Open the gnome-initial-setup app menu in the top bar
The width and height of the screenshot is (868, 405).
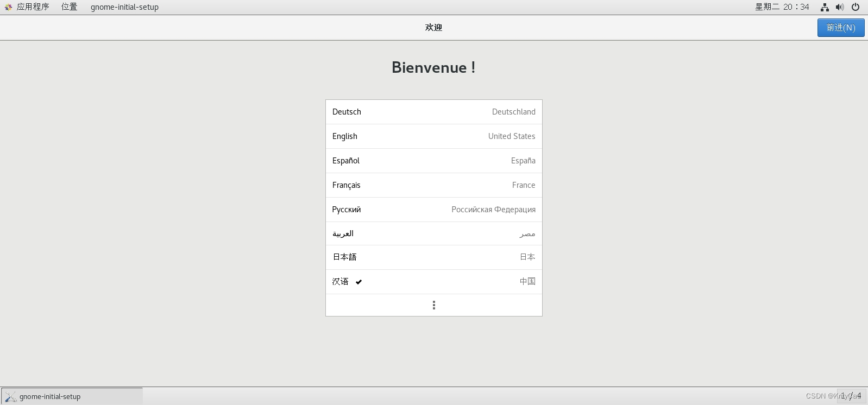124,7
